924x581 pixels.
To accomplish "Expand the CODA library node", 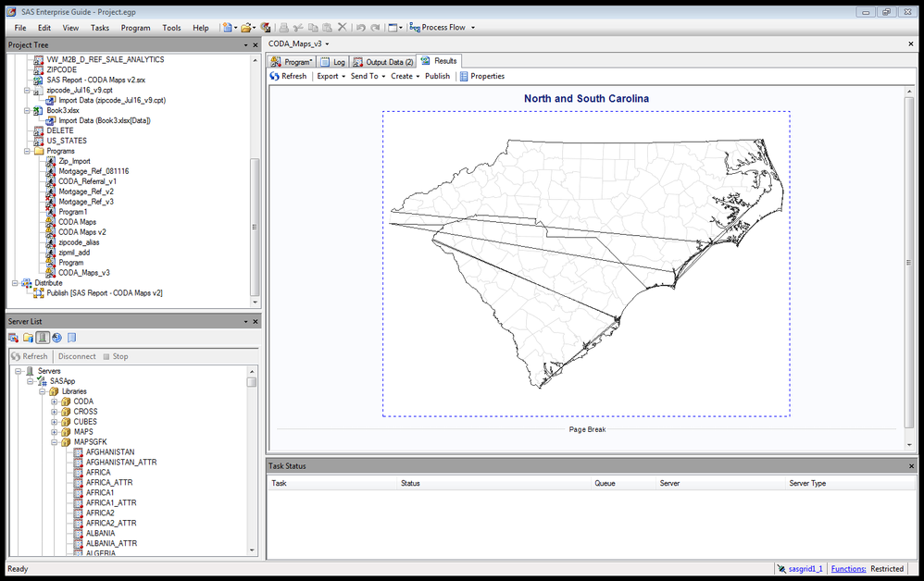I will tap(55, 402).
